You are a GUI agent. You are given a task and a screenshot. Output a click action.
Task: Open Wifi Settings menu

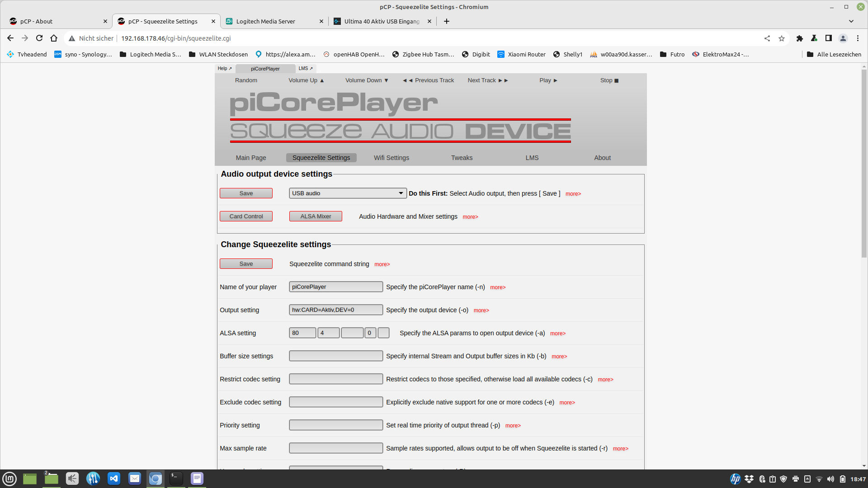point(392,158)
